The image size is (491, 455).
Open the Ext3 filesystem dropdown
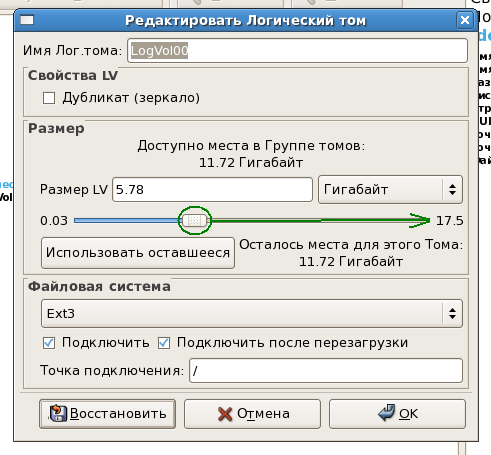252,313
